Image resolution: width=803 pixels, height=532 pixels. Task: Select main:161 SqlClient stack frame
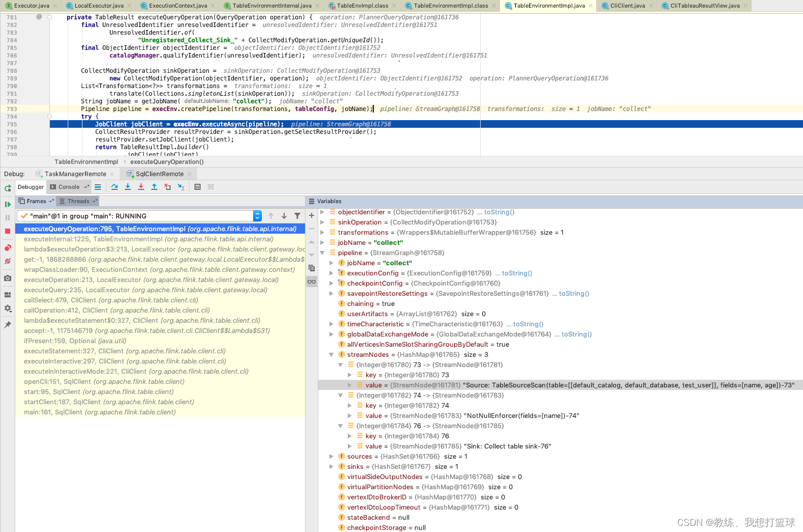[160, 412]
